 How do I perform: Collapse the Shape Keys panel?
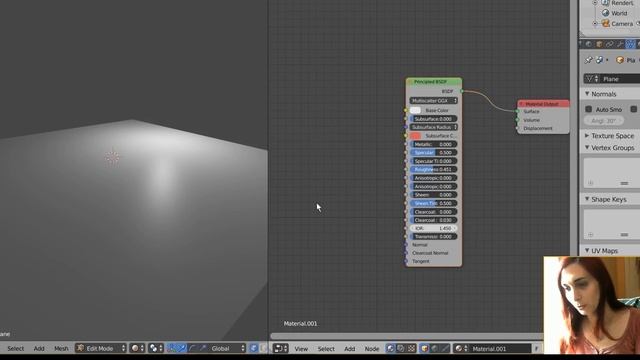pyautogui.click(x=587, y=199)
